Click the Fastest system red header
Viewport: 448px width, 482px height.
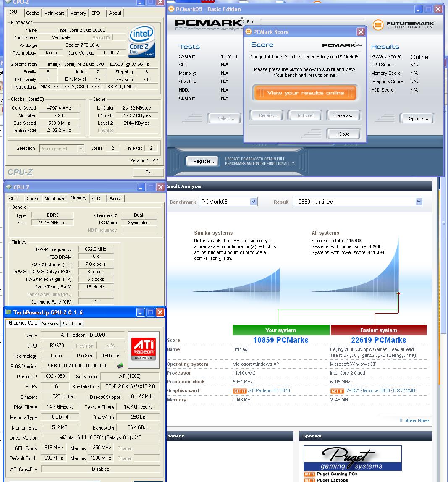[378, 330]
